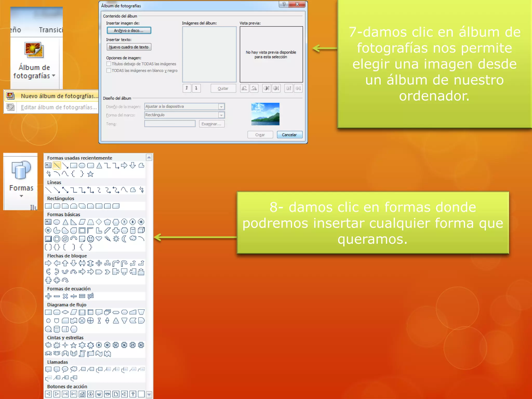Click the Álbum de fotografías ribbon icon
This screenshot has height=399, width=532.
[34, 50]
